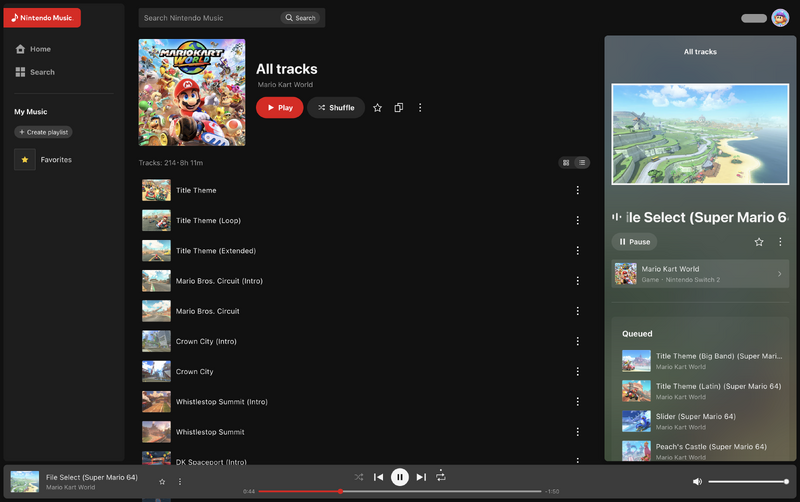Toggle shuffle in the player bar
The width and height of the screenshot is (800, 502).
click(x=359, y=477)
